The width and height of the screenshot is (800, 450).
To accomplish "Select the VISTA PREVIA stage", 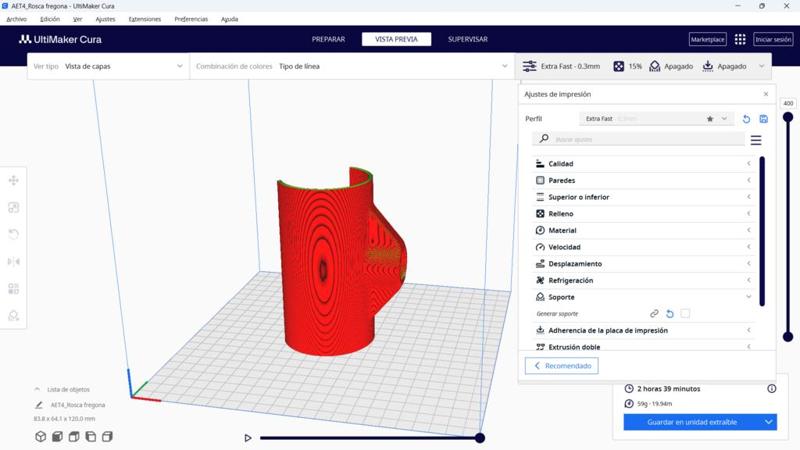I will (x=396, y=39).
